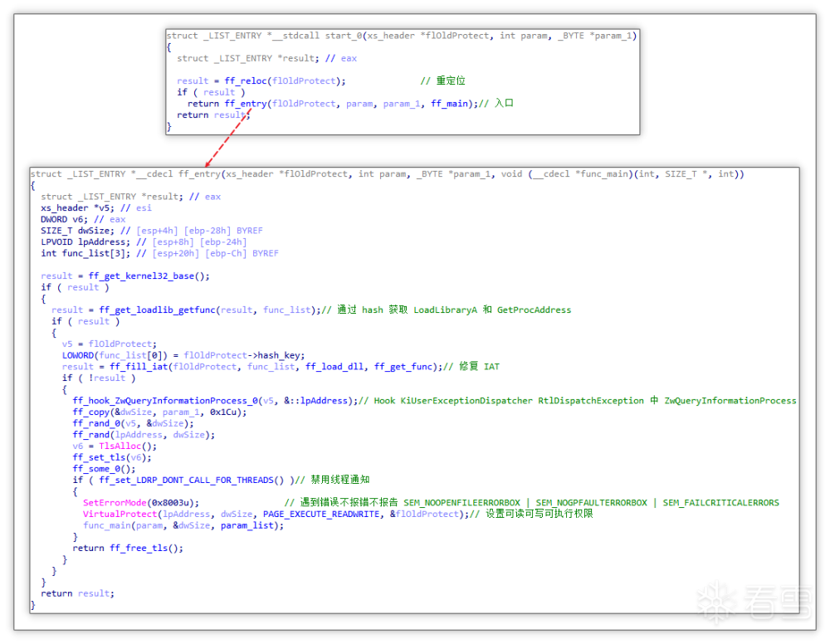Click ff_load_dll argument in ff_fill_iat
The height and width of the screenshot is (644, 830).
coord(334,367)
